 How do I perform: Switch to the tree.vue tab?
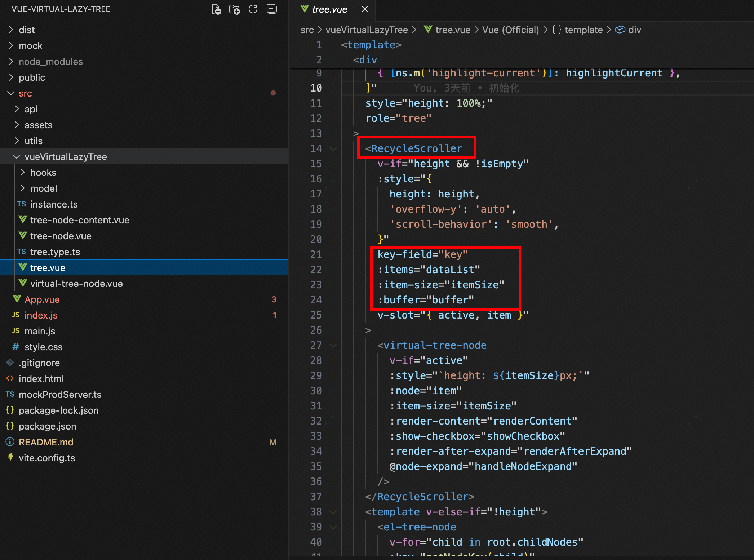pos(329,9)
